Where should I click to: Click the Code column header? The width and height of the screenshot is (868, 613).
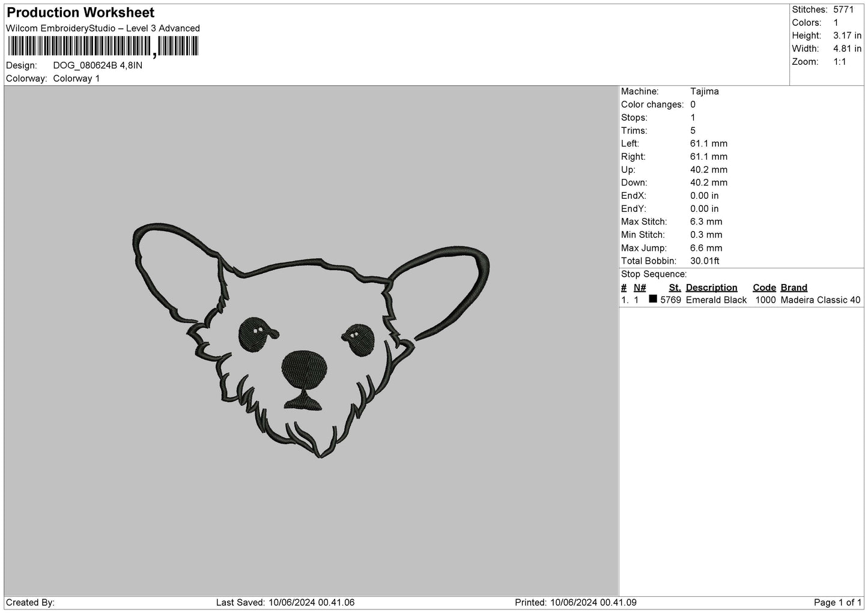(x=764, y=288)
